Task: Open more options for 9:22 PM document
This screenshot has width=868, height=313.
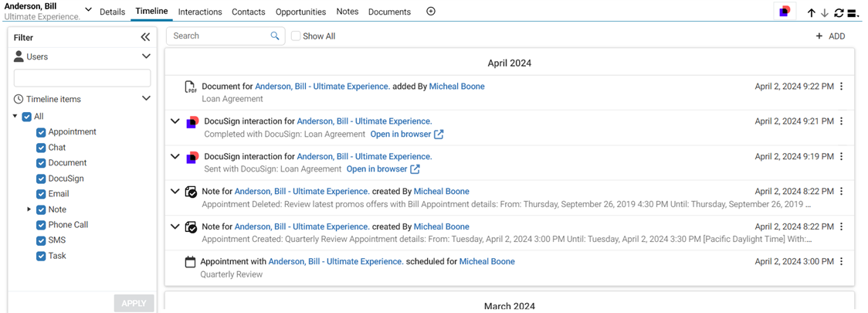Action: pyautogui.click(x=842, y=87)
